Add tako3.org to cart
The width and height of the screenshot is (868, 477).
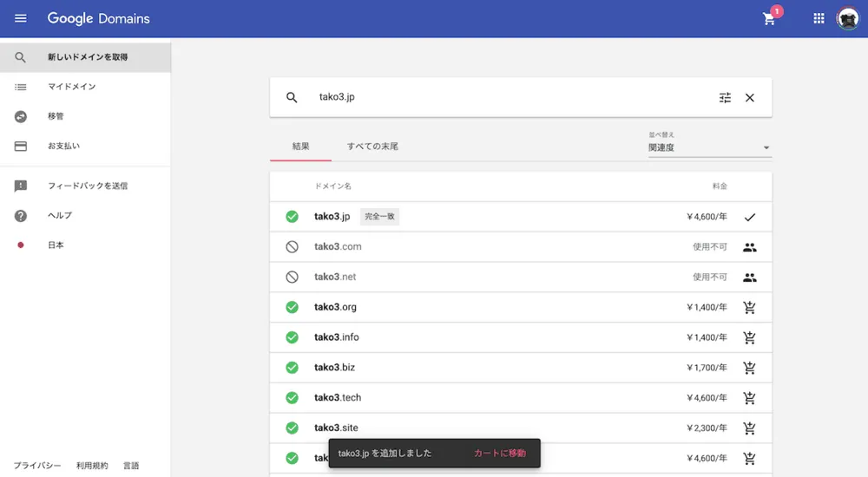coord(750,307)
